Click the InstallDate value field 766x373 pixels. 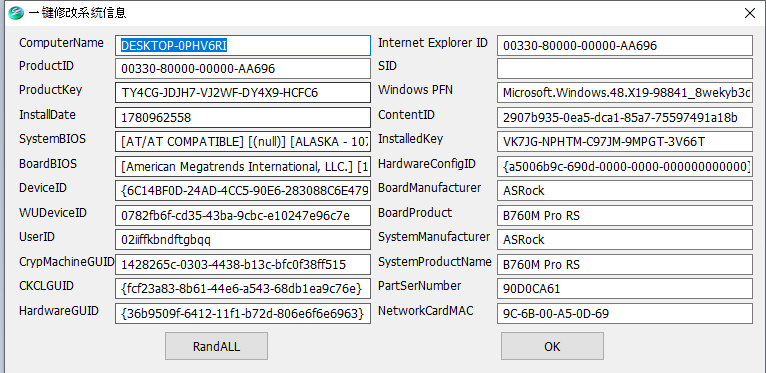click(243, 118)
